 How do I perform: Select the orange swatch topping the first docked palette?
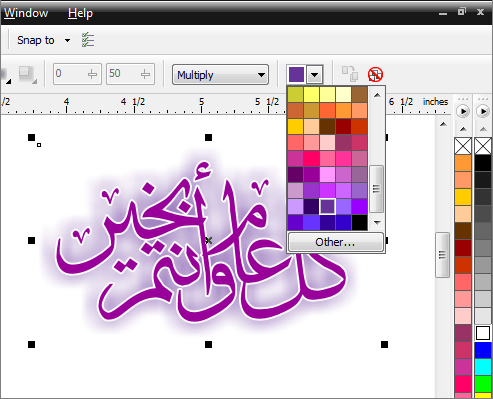coord(463,163)
